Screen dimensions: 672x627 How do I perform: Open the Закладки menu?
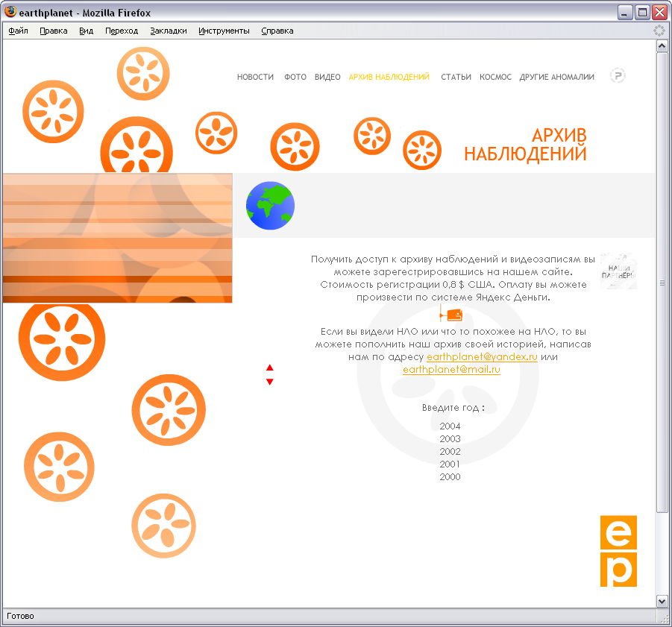tap(169, 31)
